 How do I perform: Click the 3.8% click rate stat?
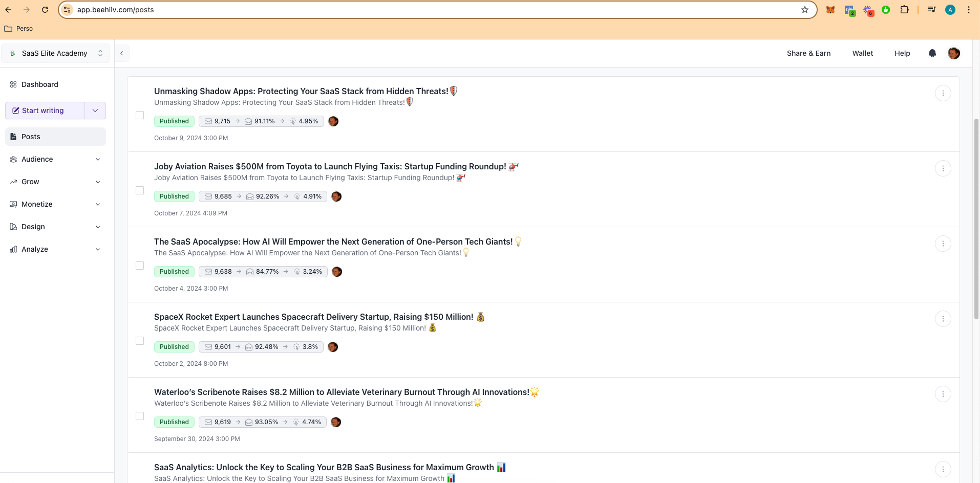coord(305,347)
